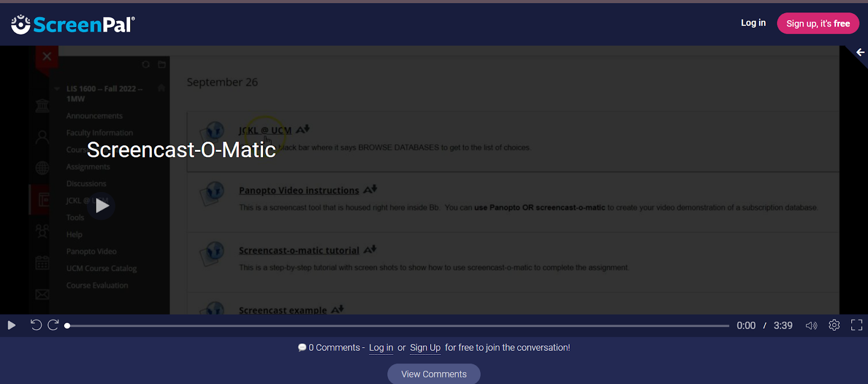The width and height of the screenshot is (868, 384).
Task: Click Course Evaluation in the video sidebar
Action: pos(97,285)
